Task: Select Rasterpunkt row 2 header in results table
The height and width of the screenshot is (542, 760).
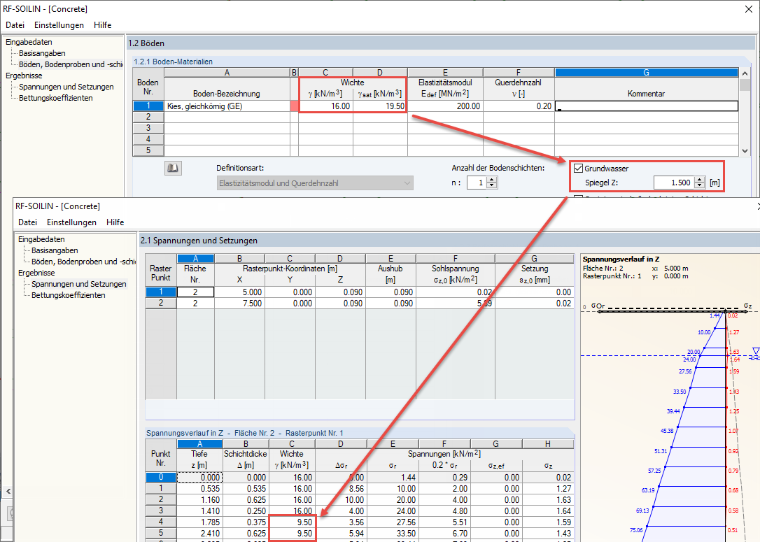Action: coord(161,303)
